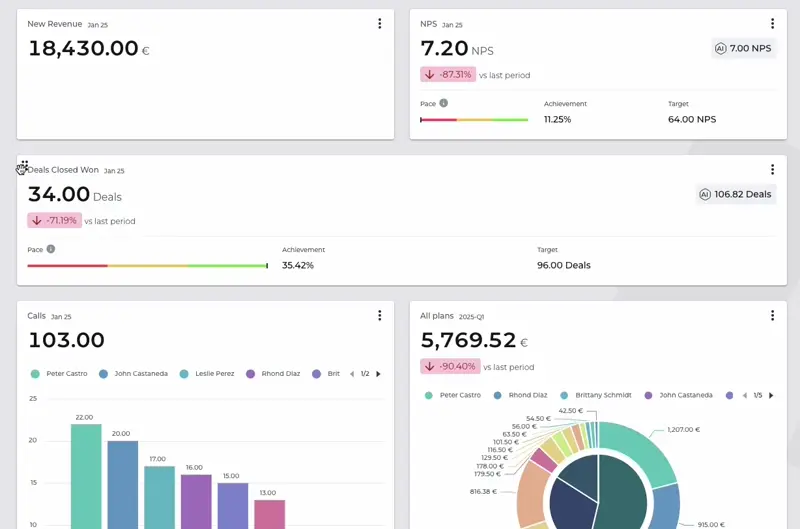Go to next All plans legend page
This screenshot has width=800, height=529.
point(771,395)
